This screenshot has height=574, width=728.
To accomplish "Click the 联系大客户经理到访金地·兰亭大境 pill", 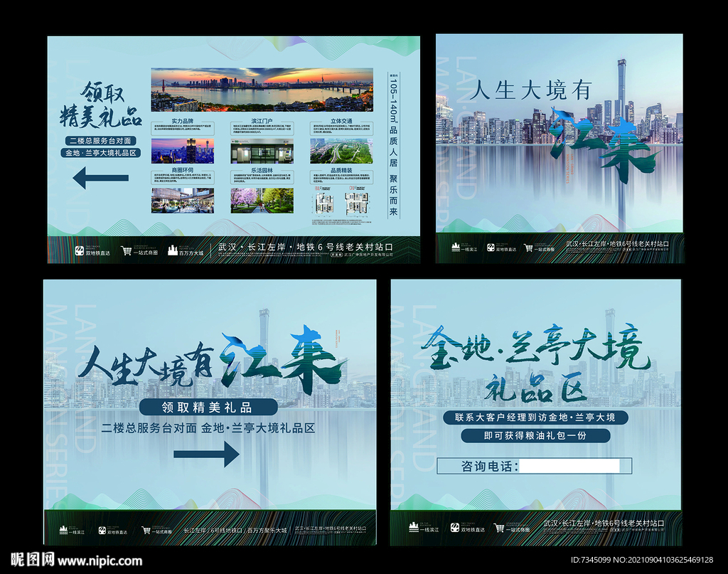I will 535,418.
